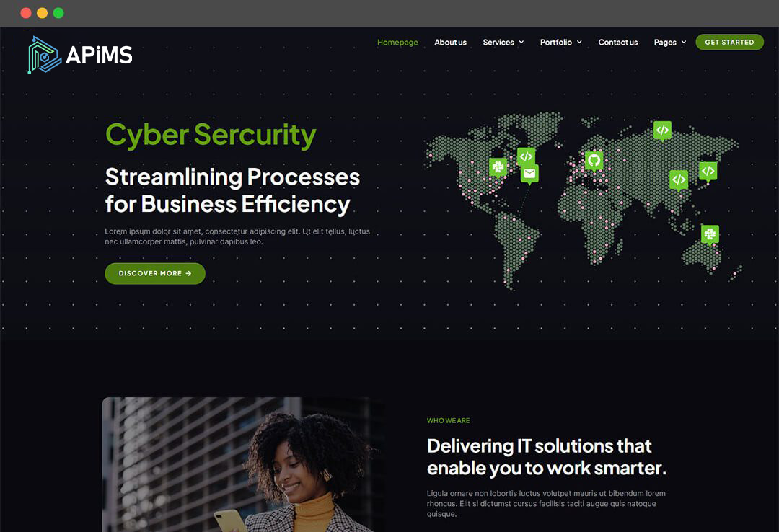The width and height of the screenshot is (779, 532).
Task: Click the GitHub marker on the world map
Action: coord(593,161)
